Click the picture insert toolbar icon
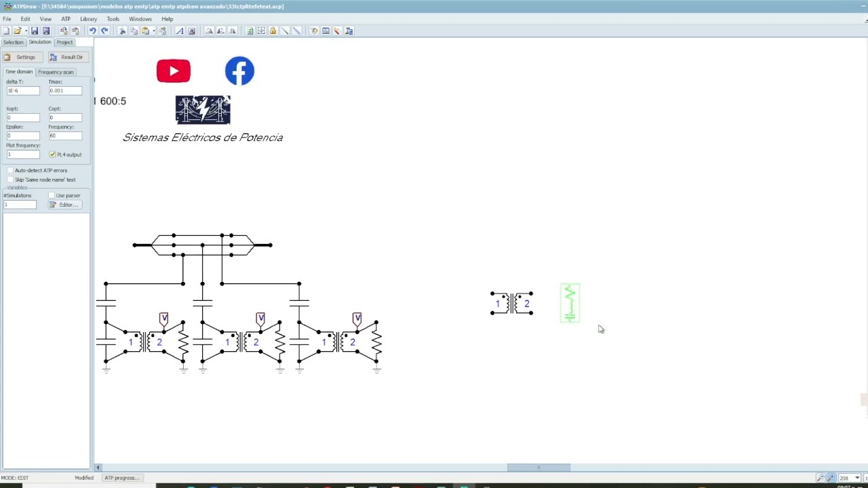868x488 pixels. (x=191, y=30)
